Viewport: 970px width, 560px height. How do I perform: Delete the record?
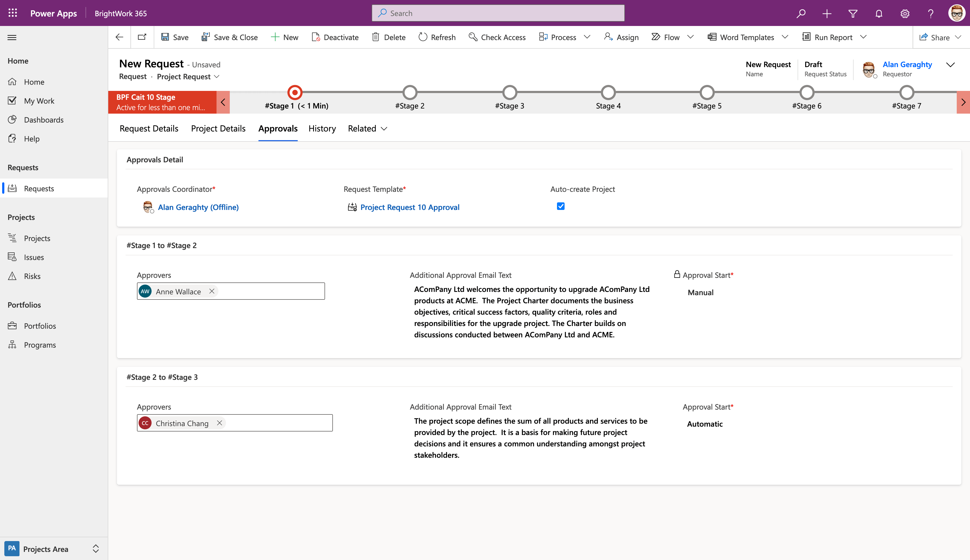pos(389,37)
